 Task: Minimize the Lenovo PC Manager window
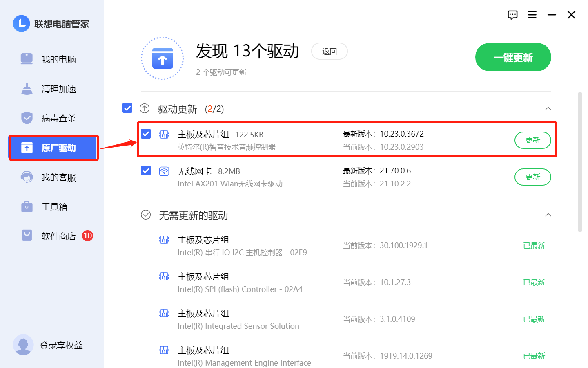pos(552,15)
